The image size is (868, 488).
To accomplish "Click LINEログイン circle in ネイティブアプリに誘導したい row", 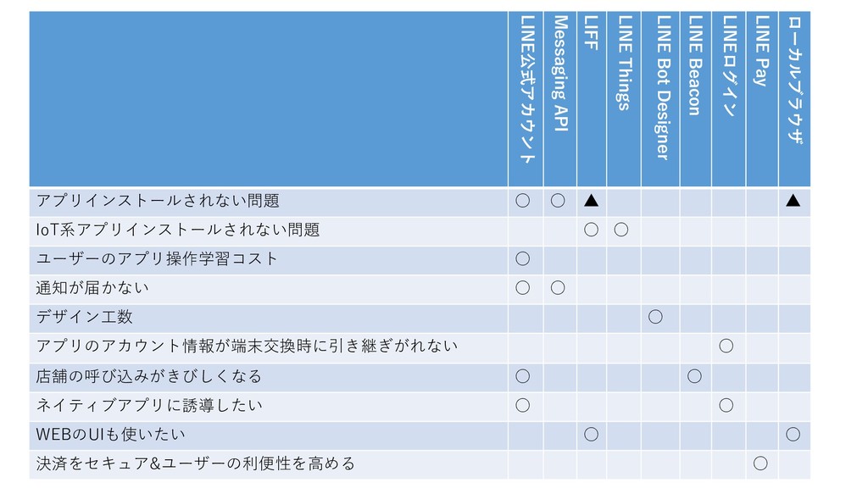I will pyautogui.click(x=726, y=406).
